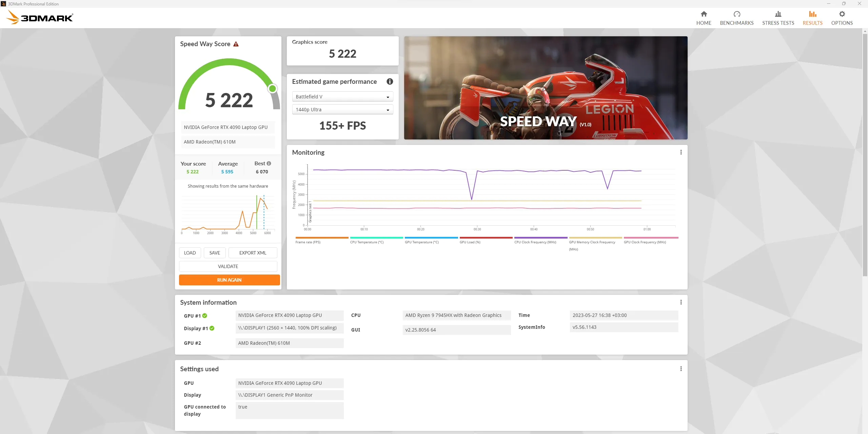Click the Best score value 6 070
This screenshot has height=434, width=868.
pos(262,172)
